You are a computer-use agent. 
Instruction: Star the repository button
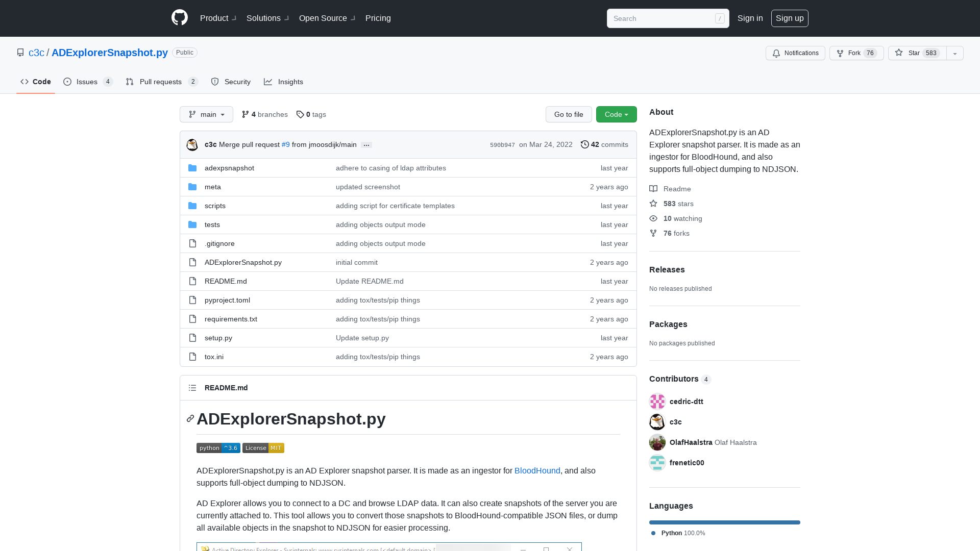917,53
